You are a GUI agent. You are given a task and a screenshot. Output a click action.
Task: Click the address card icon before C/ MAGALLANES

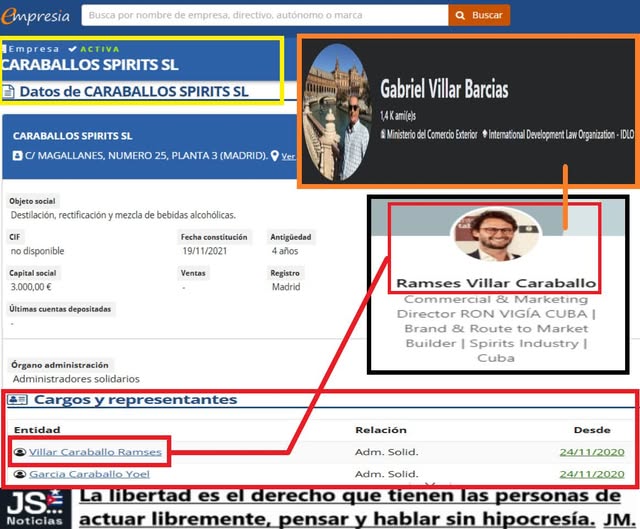coord(17,156)
